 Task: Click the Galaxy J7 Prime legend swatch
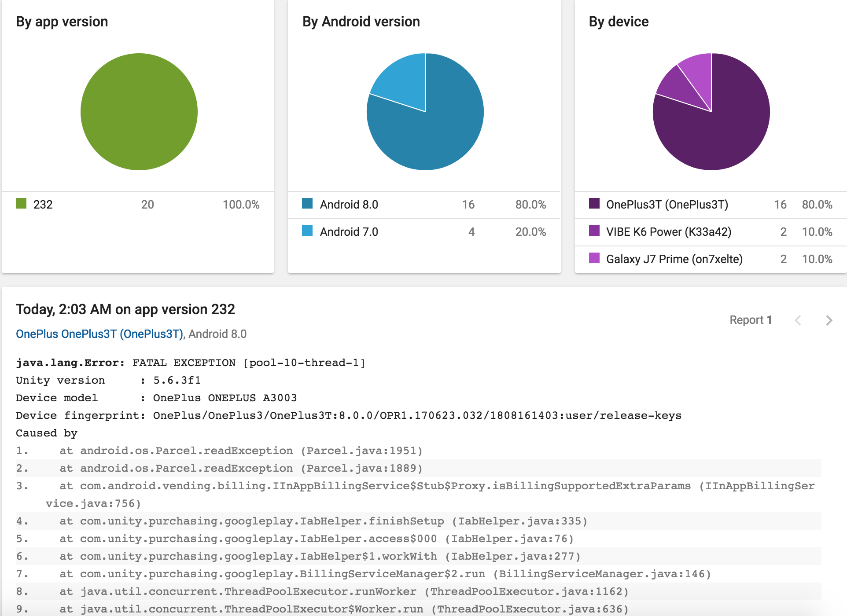(594, 258)
